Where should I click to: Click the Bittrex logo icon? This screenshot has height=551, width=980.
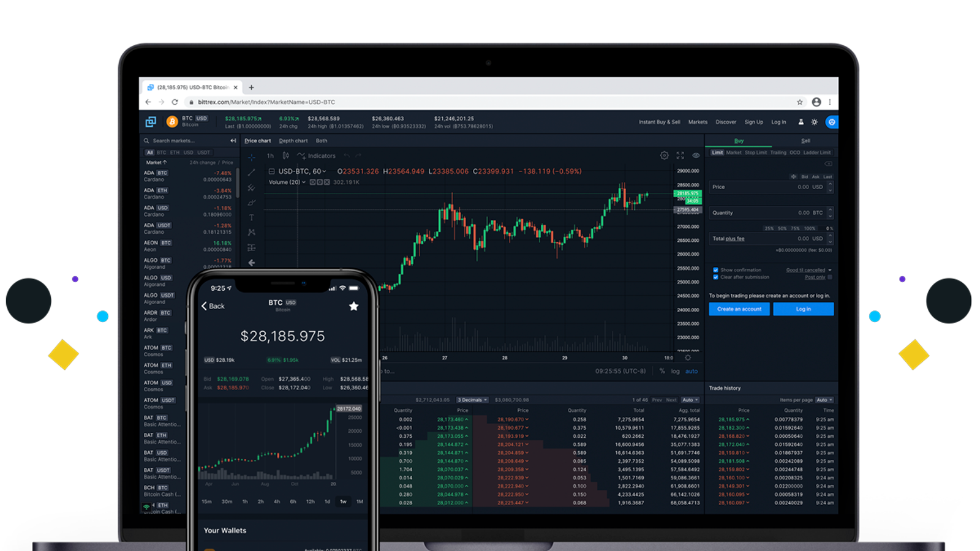(x=151, y=122)
